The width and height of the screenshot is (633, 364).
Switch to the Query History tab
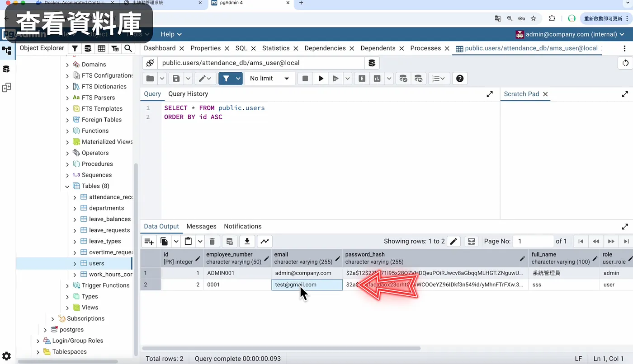(x=188, y=94)
